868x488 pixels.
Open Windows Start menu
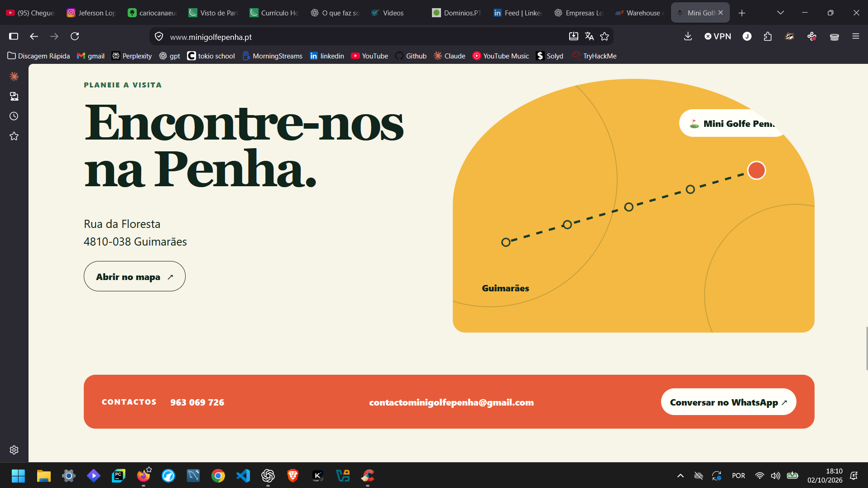pyautogui.click(x=18, y=476)
